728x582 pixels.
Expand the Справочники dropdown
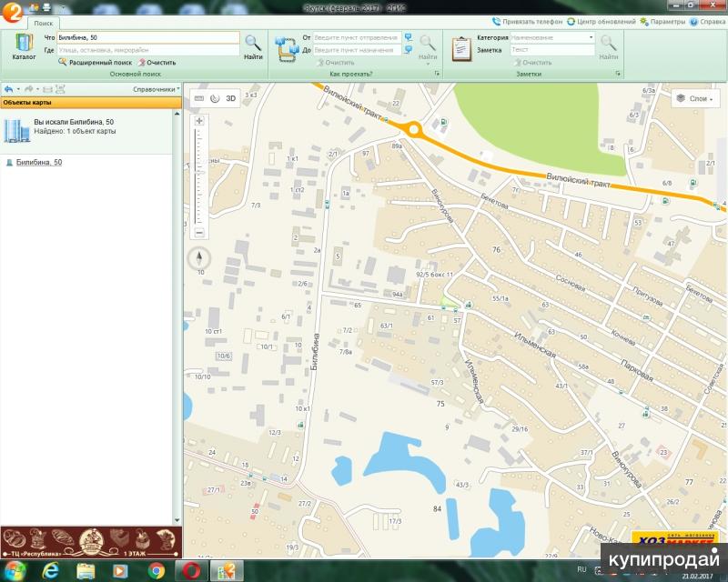155,89
